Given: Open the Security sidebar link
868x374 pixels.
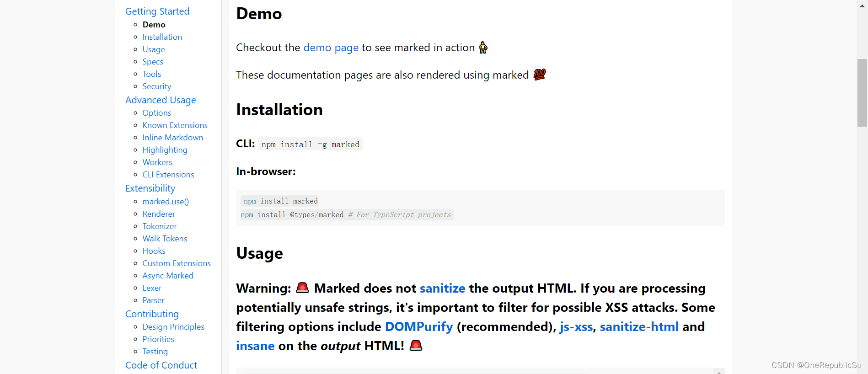Looking at the screenshot, I should tap(157, 86).
